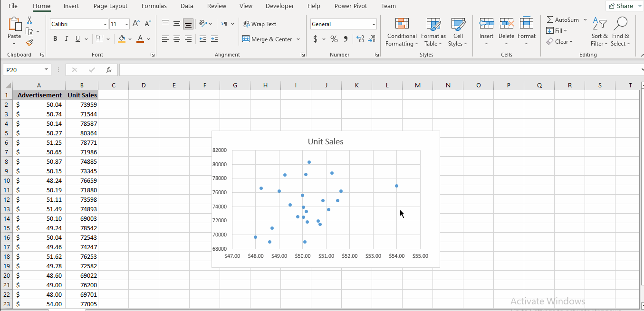Click the Format Painter brush icon
This screenshot has width=644, height=311.
point(29,42)
